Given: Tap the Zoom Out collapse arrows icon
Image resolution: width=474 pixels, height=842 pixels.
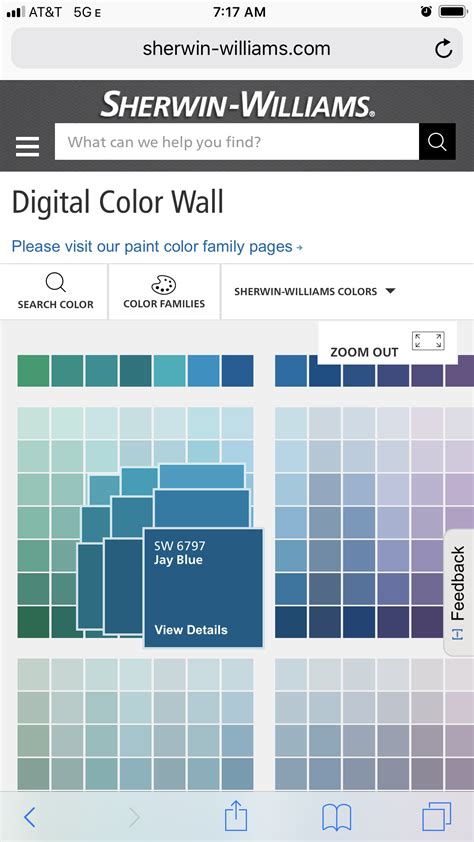Looking at the screenshot, I should click(x=428, y=341).
